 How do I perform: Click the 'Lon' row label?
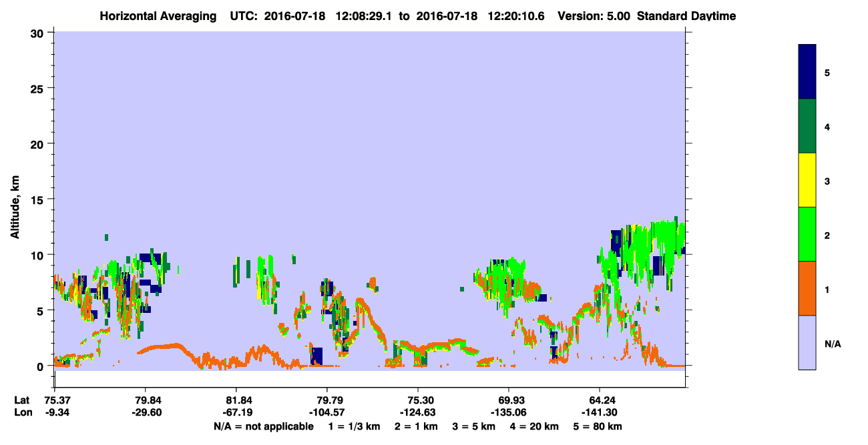click(x=23, y=412)
